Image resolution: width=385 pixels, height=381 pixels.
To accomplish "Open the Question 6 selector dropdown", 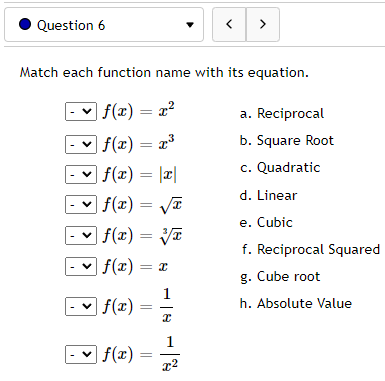I will click(x=104, y=25).
